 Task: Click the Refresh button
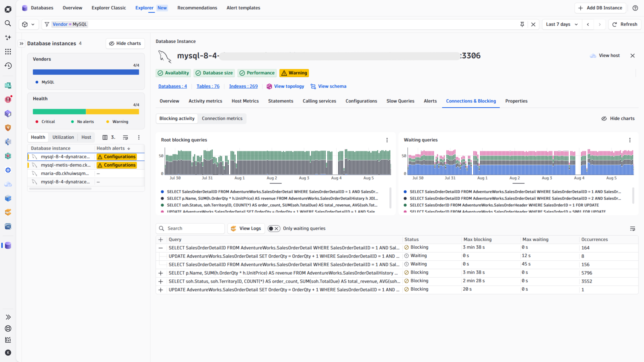(625, 24)
